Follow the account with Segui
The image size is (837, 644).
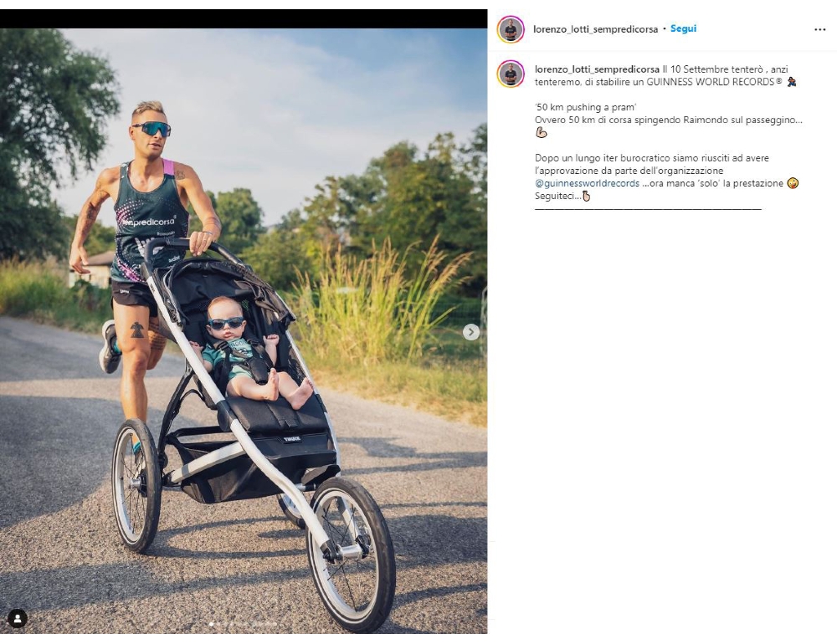click(683, 28)
